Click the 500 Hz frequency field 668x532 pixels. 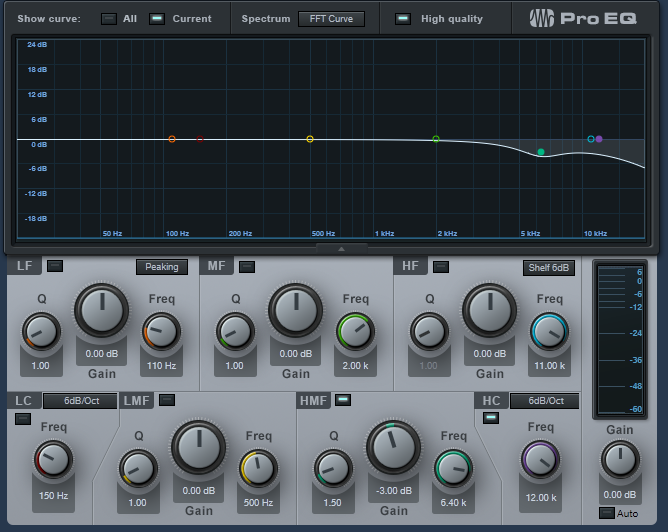point(258,503)
